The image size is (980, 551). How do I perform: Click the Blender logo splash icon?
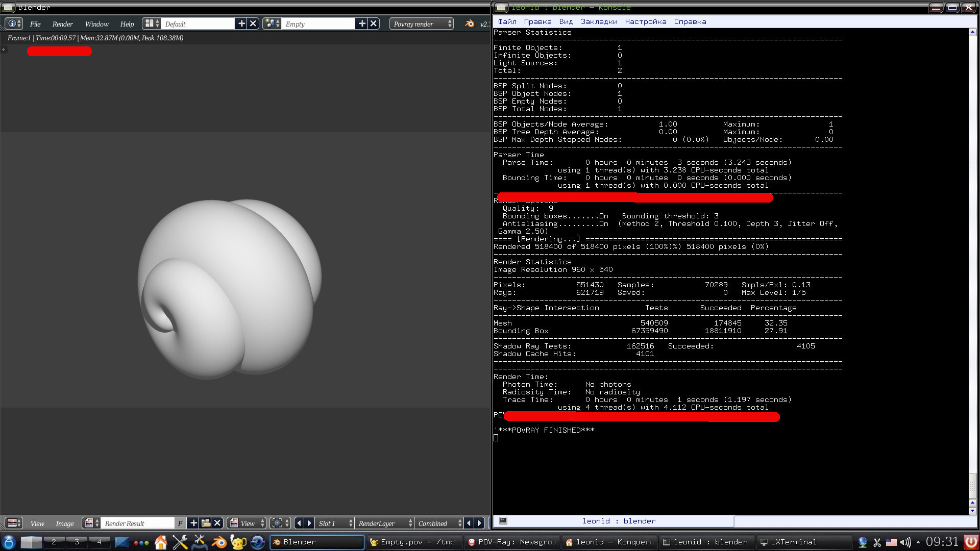(x=470, y=23)
